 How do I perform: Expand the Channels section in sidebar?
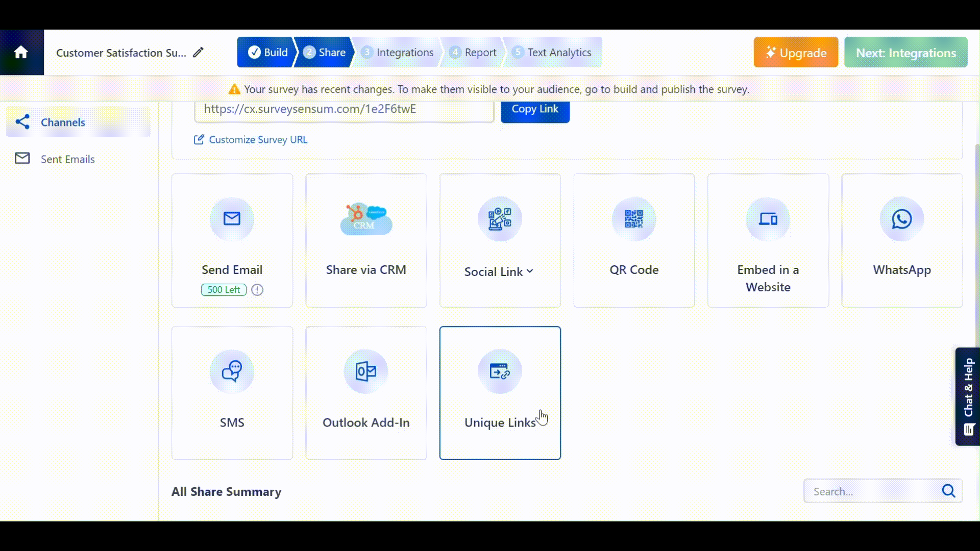pyautogui.click(x=62, y=122)
